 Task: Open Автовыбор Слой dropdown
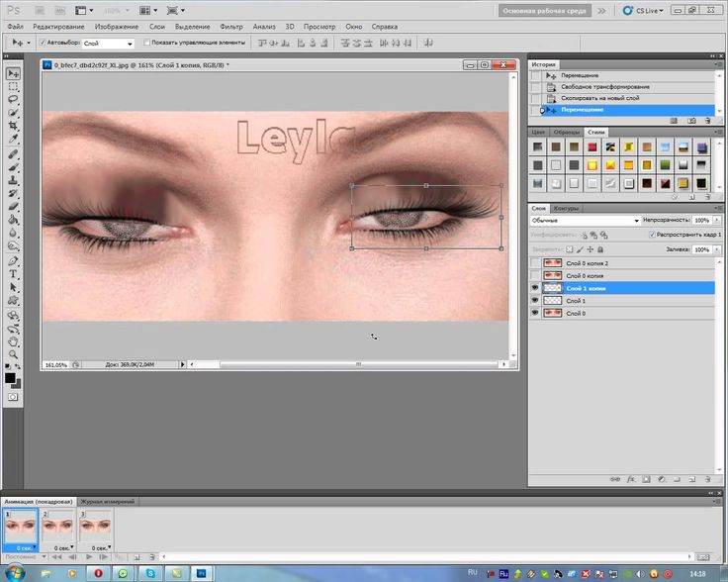click(x=130, y=44)
